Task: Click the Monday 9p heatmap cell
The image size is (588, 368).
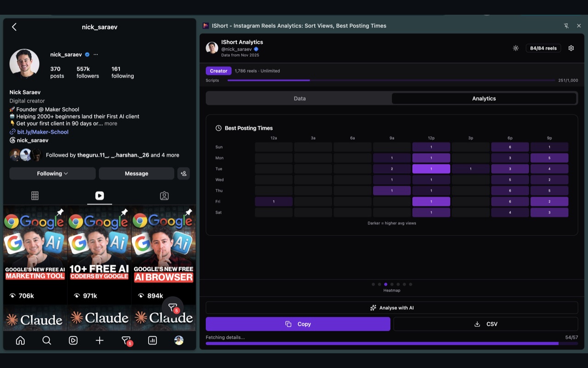Action: [x=549, y=158]
